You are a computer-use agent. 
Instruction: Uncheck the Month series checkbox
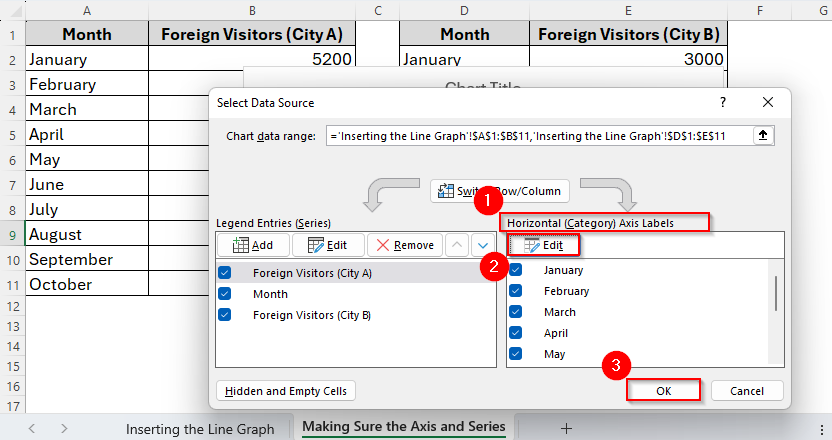click(225, 294)
